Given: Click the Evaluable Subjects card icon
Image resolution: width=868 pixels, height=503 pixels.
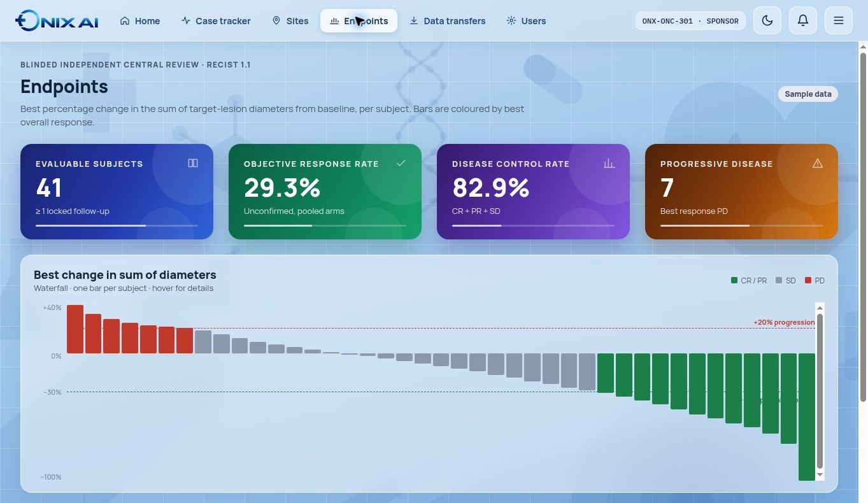Looking at the screenshot, I should tap(193, 163).
